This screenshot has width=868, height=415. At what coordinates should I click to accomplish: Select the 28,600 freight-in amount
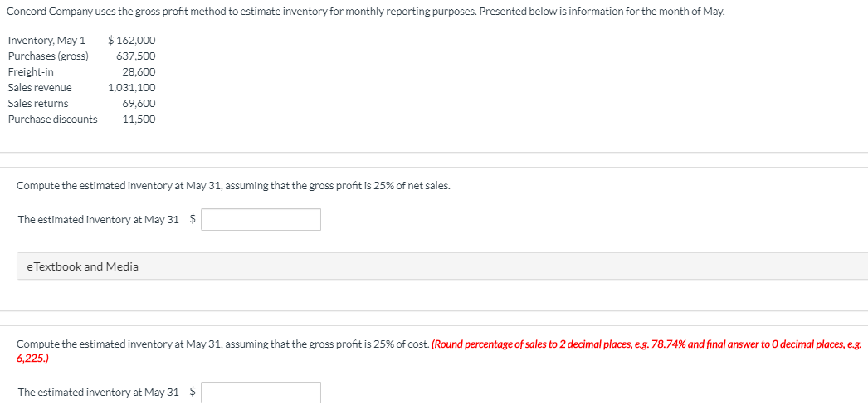139,72
